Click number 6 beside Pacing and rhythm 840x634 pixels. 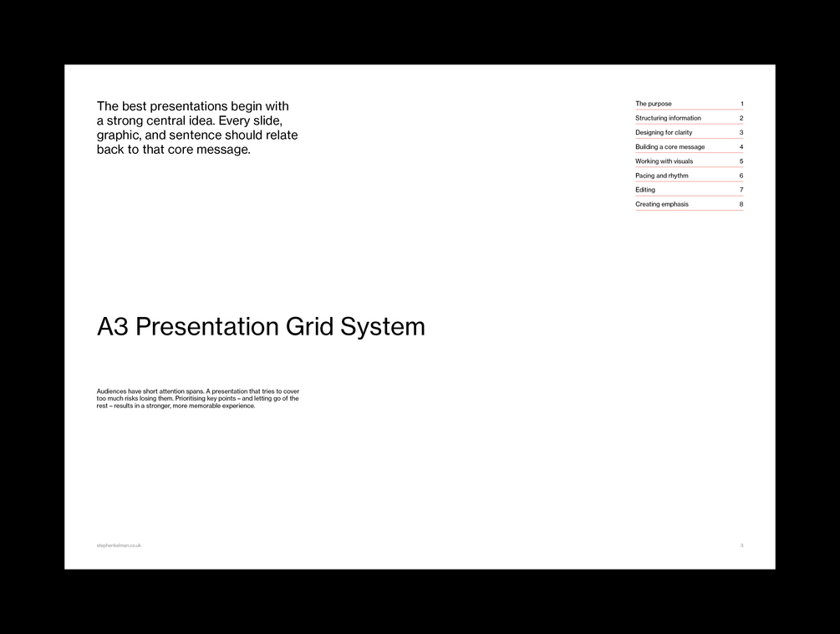(741, 176)
